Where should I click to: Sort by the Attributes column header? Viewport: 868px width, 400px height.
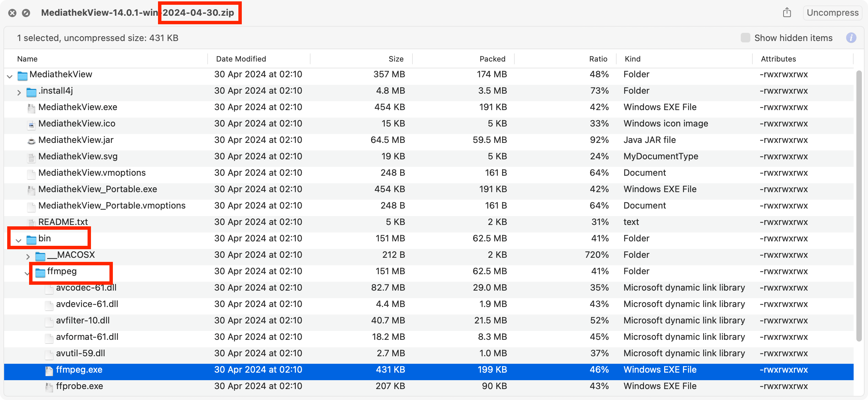point(778,59)
